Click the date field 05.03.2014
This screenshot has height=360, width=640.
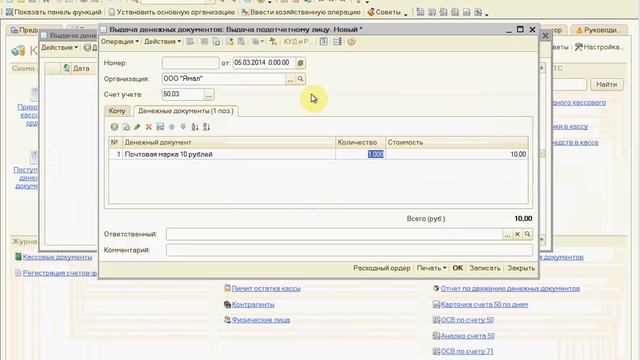264,63
